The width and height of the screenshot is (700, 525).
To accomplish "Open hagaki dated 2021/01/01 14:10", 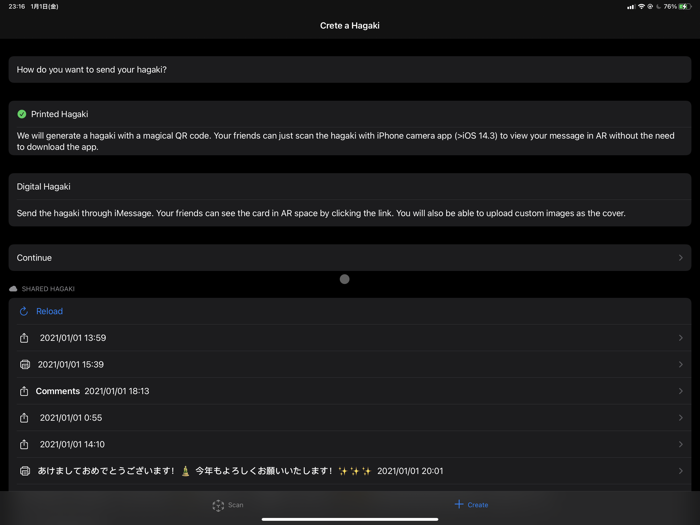I will tap(350, 444).
